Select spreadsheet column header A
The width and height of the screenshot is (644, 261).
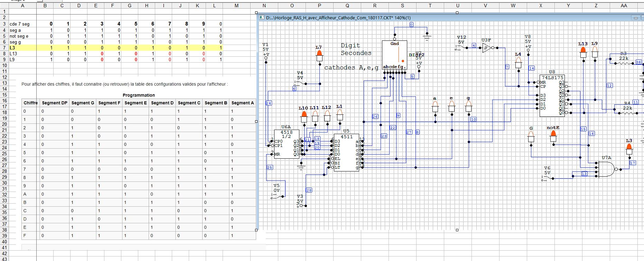pos(22,6)
